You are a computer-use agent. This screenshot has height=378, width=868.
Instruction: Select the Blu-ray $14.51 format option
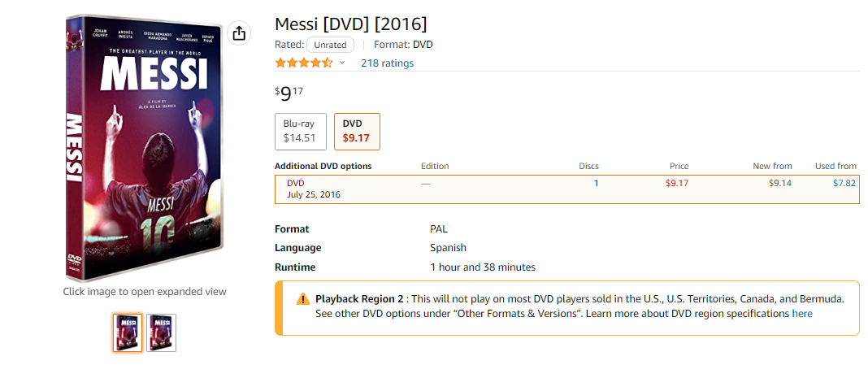(x=299, y=131)
